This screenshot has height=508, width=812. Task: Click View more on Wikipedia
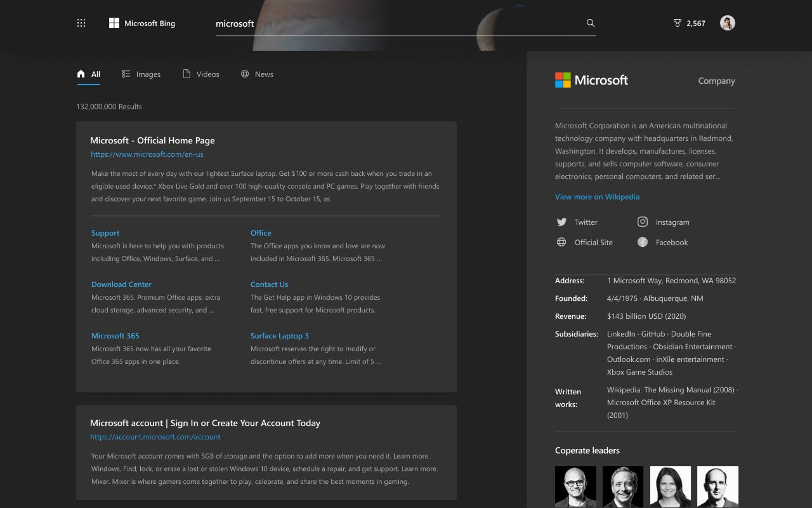click(x=597, y=197)
